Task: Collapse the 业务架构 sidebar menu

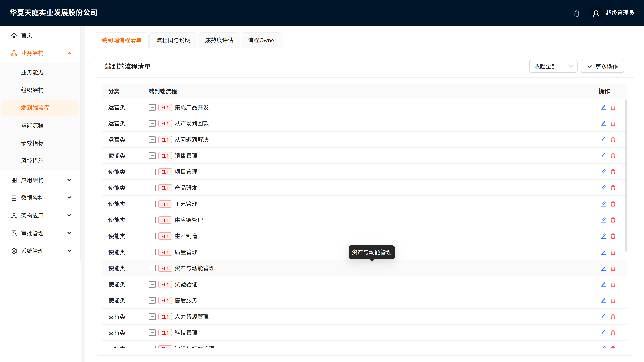Action: click(40, 53)
